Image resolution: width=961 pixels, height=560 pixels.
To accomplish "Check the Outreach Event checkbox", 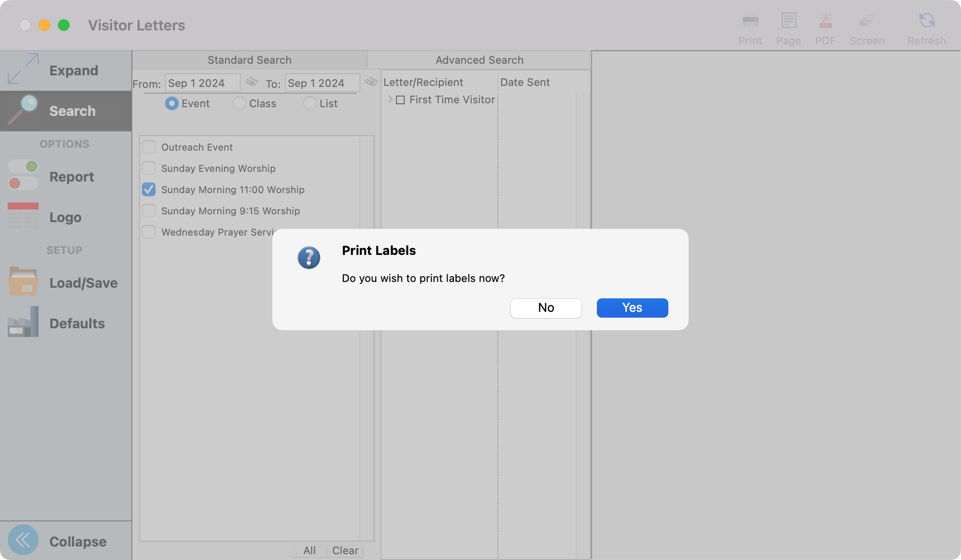I will click(x=149, y=147).
